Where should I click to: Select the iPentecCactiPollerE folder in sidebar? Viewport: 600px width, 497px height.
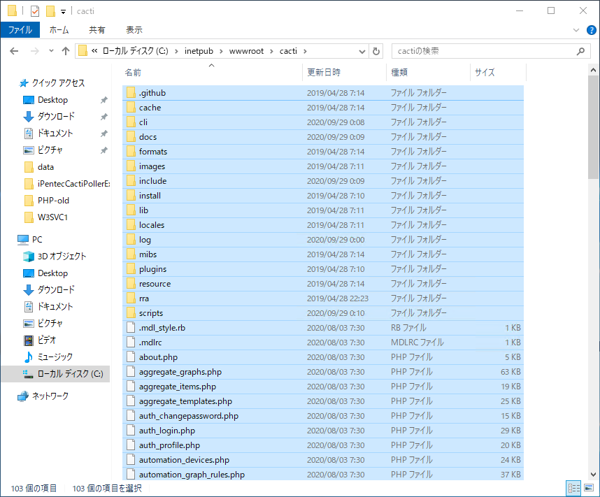(73, 183)
